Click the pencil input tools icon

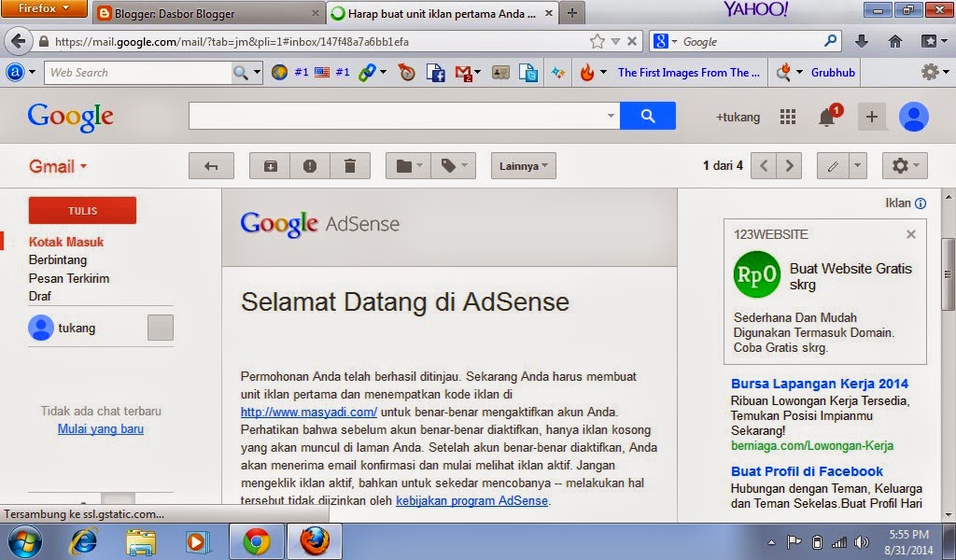tap(833, 166)
